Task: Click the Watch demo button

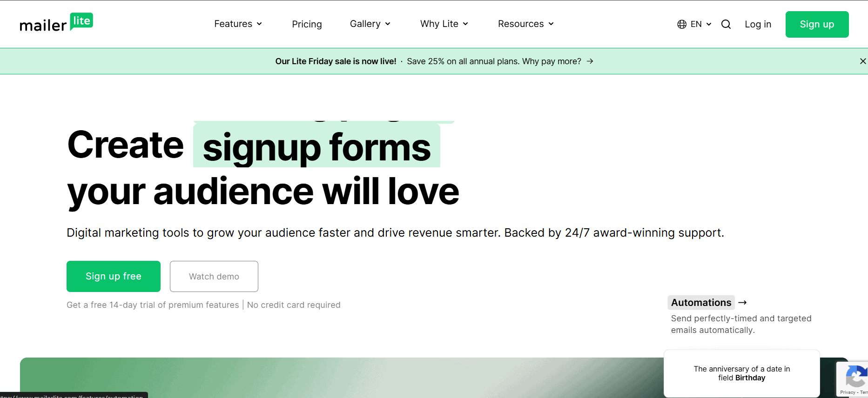Action: (x=214, y=277)
